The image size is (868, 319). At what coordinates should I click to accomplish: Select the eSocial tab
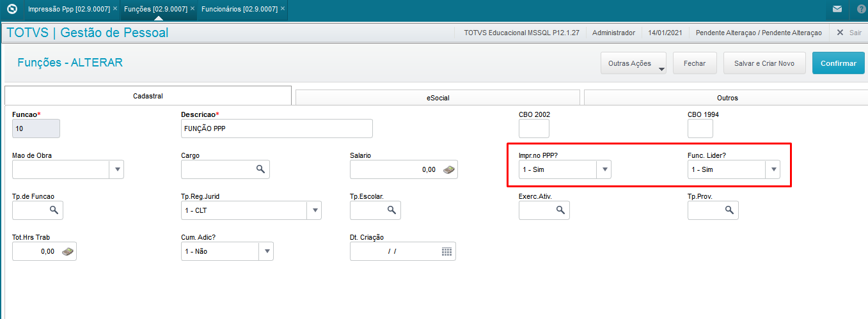tap(438, 98)
